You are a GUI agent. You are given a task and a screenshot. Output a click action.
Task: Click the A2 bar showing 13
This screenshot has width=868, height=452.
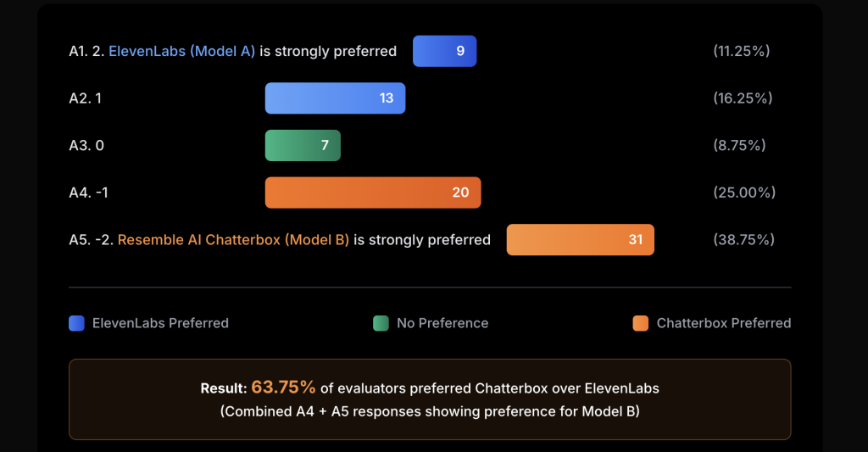pos(335,98)
